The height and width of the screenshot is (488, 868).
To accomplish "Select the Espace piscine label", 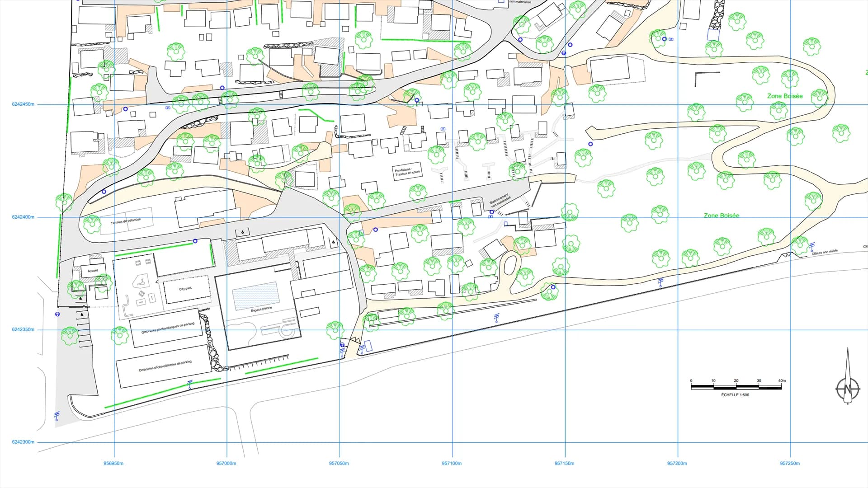I will point(261,309).
